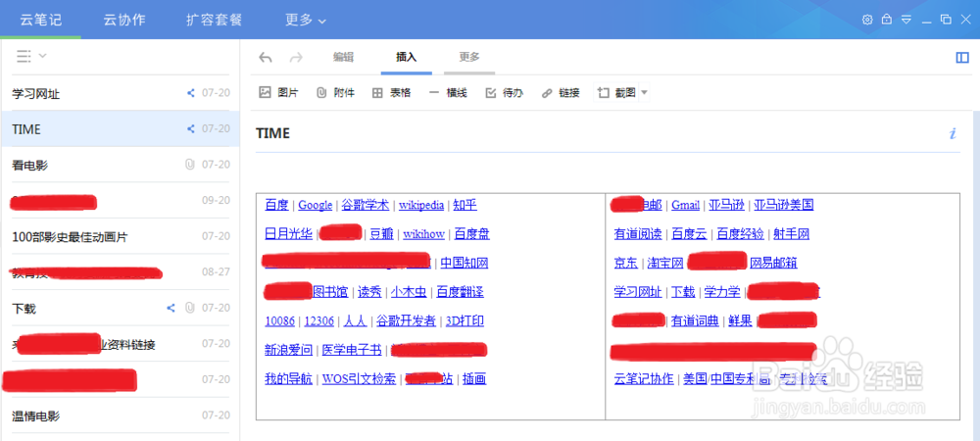Image resolution: width=980 pixels, height=441 pixels.
Task: Insert a picture with 图片
Action: pyautogui.click(x=278, y=92)
